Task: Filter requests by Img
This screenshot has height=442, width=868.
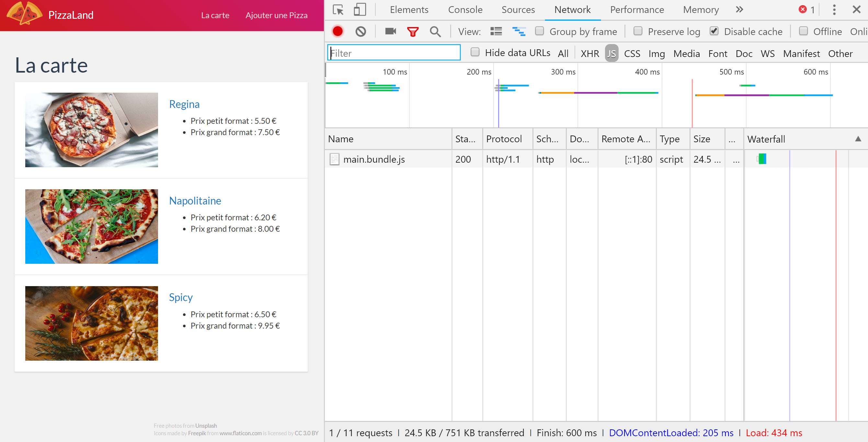Action: [x=657, y=53]
